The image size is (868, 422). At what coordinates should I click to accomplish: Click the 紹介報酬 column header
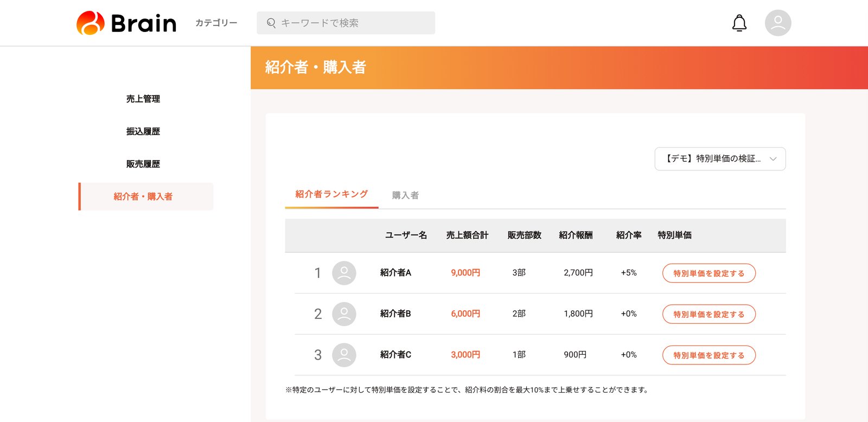[x=576, y=235]
